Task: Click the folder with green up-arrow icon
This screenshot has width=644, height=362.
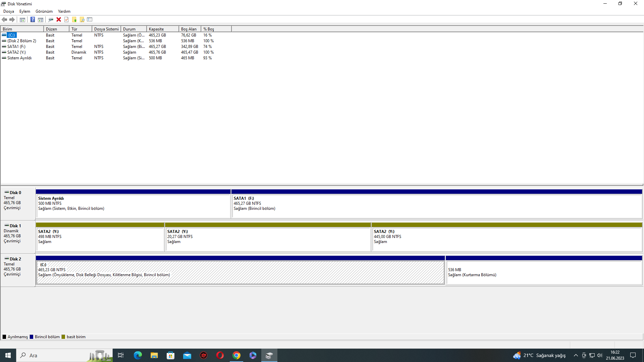Action: (x=74, y=19)
